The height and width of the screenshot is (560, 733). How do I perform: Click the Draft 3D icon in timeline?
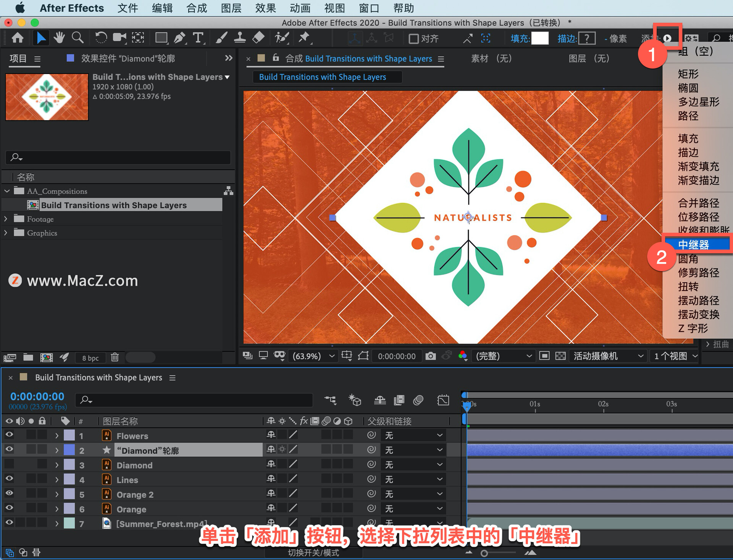pyautogui.click(x=355, y=400)
